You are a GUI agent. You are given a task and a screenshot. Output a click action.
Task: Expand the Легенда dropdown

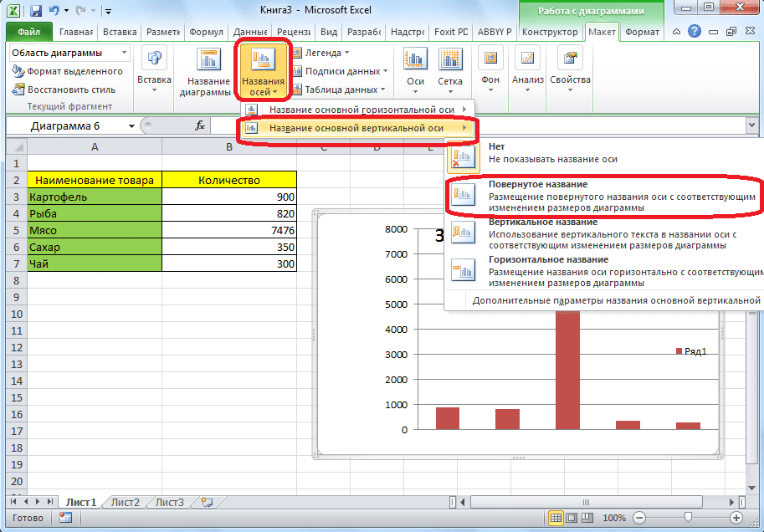tap(327, 53)
